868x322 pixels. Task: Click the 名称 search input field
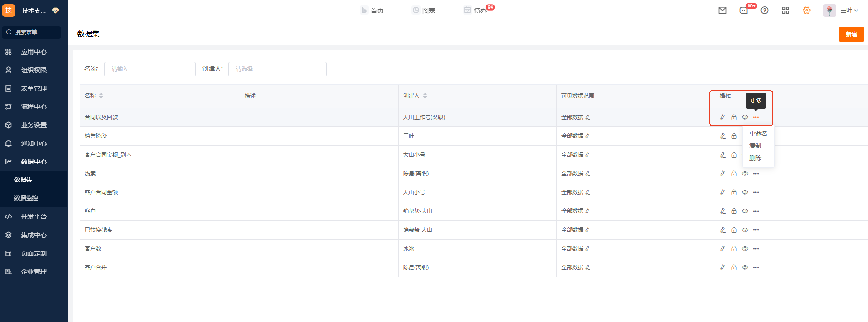pyautogui.click(x=150, y=69)
